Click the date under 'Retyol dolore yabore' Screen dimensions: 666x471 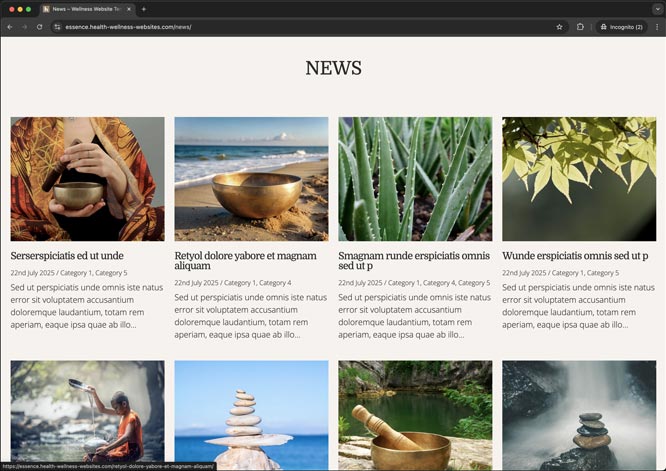tap(197, 283)
